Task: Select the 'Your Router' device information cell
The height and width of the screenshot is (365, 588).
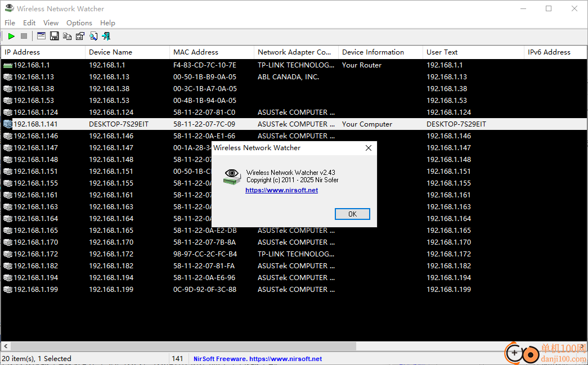Action: point(361,65)
